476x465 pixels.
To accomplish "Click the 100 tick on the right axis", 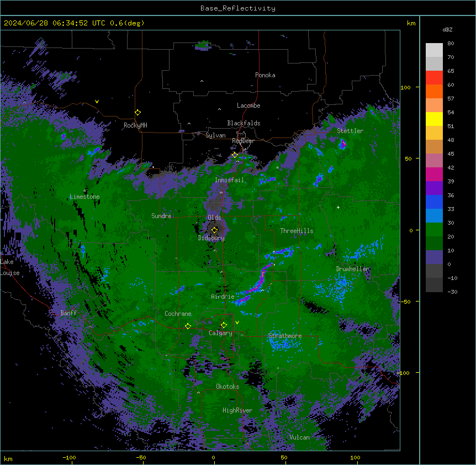I will (405, 87).
